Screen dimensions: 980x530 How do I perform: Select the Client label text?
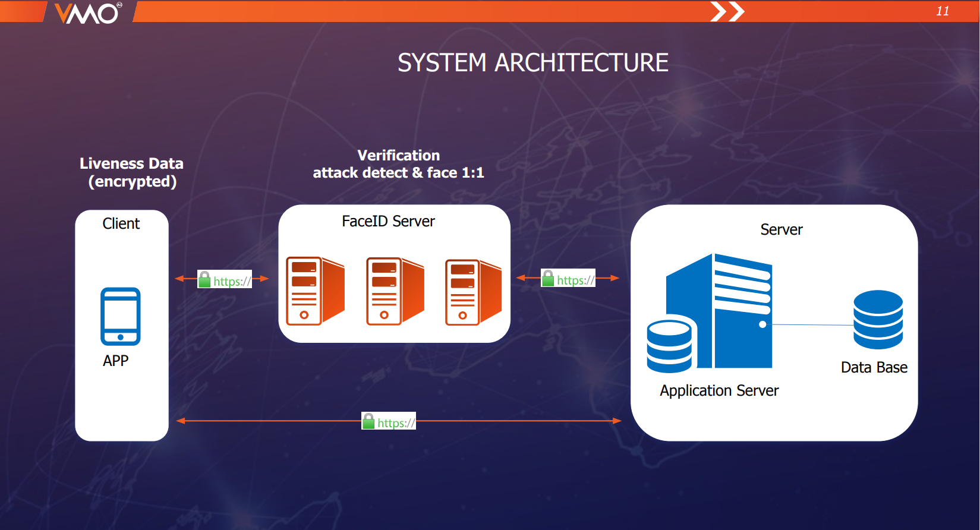point(121,224)
